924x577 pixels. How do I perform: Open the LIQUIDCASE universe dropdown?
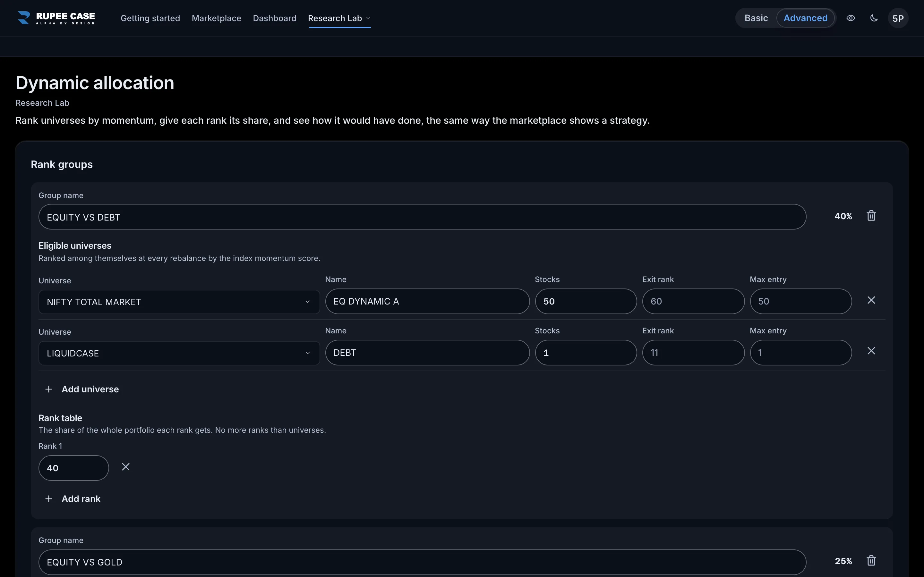[x=179, y=353]
